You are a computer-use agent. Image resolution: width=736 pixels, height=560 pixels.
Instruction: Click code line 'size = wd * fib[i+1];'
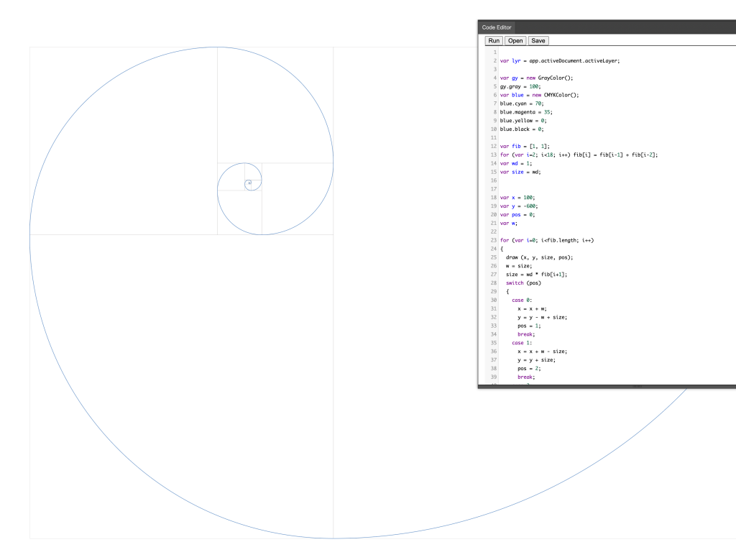(x=536, y=275)
